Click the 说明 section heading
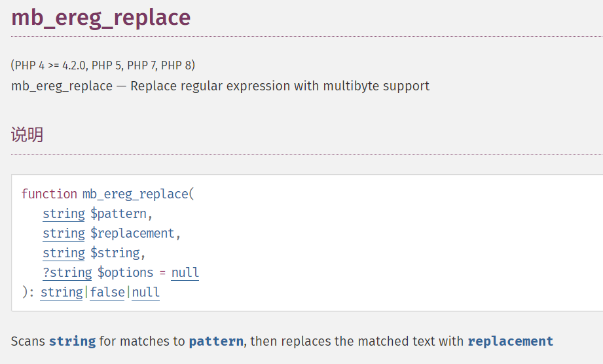This screenshot has height=364, width=603. pyautogui.click(x=27, y=134)
